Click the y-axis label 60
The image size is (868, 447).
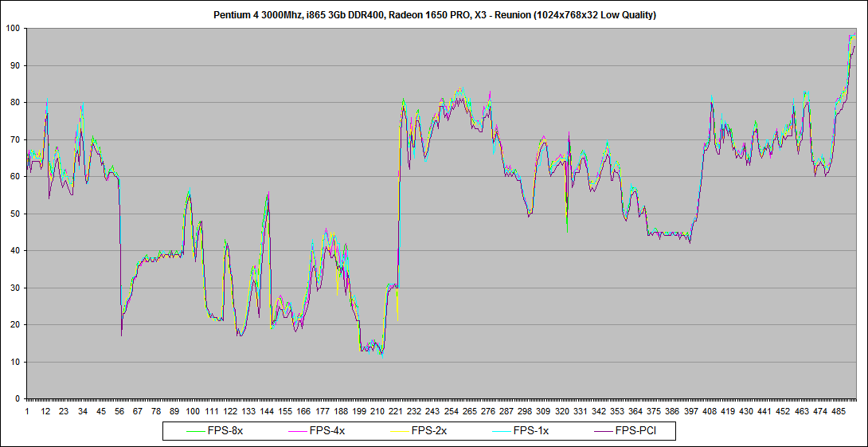(x=15, y=177)
